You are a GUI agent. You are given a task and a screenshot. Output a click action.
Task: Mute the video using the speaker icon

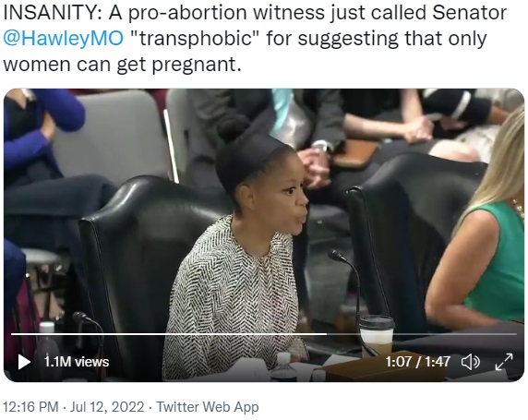470,362
